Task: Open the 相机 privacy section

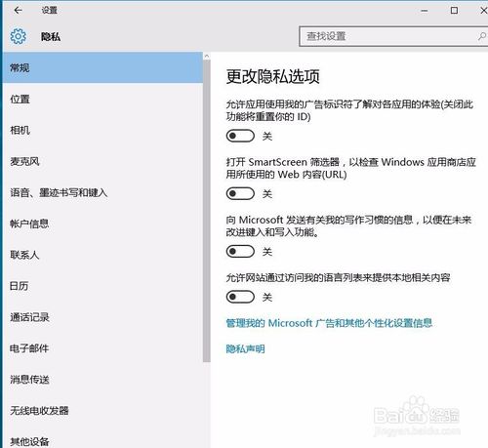Action: pos(102,130)
